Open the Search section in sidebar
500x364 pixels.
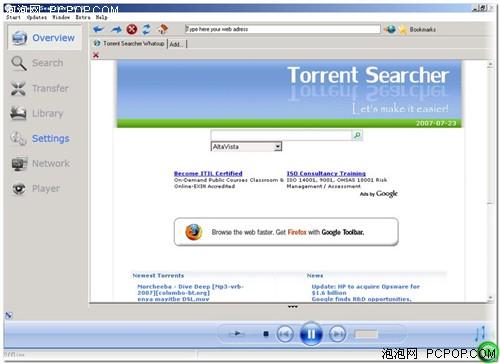[37, 63]
